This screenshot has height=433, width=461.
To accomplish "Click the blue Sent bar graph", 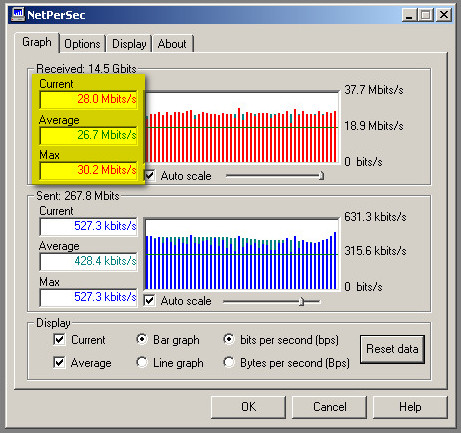I will (242, 254).
